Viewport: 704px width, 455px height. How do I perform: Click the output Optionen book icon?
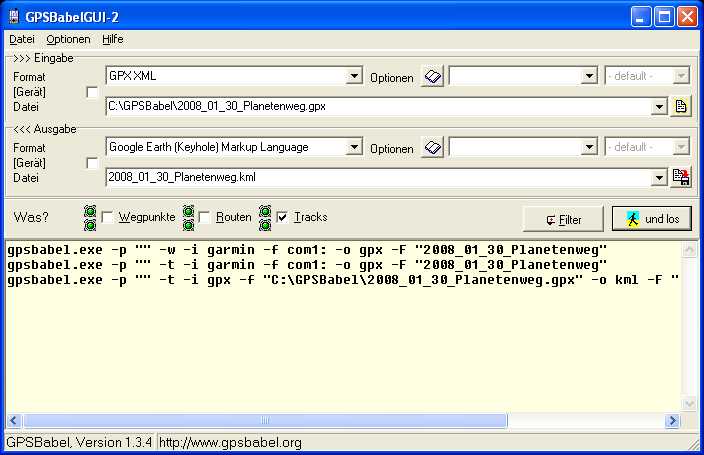coord(432,148)
